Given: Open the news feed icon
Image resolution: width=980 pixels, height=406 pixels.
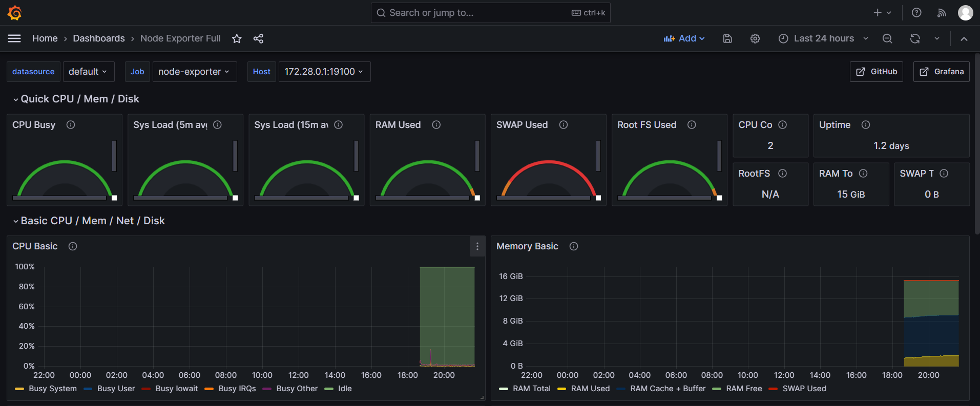Looking at the screenshot, I should point(942,13).
